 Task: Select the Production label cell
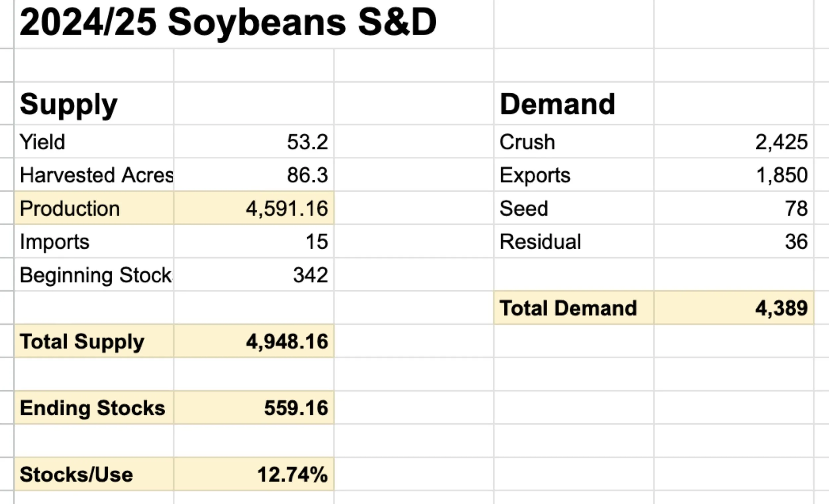point(94,208)
